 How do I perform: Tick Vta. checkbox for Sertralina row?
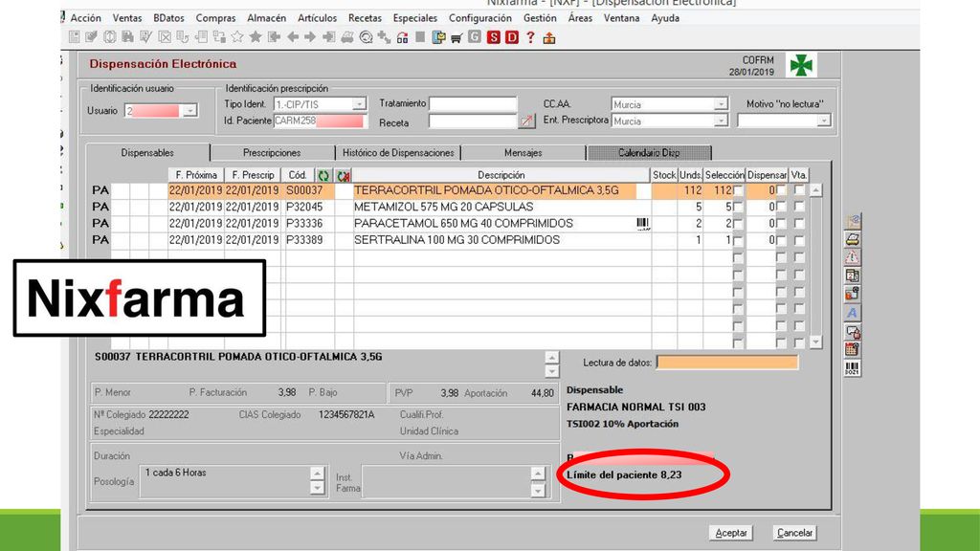799,240
